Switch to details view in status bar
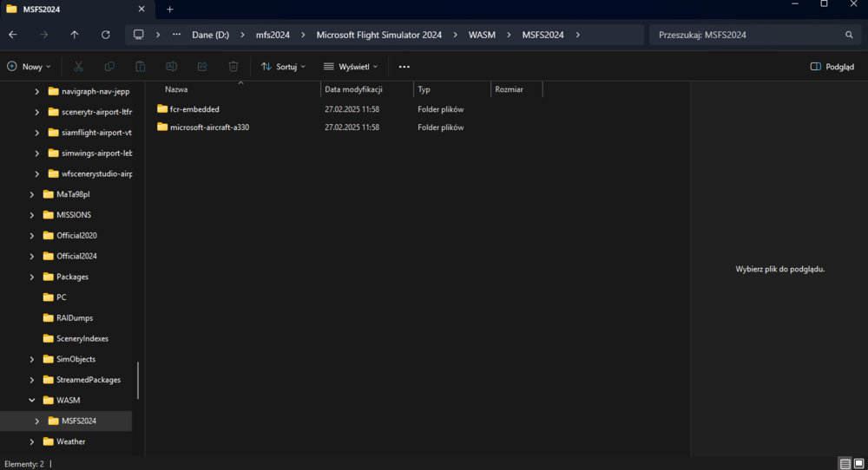The width and height of the screenshot is (868, 470). [x=845, y=464]
